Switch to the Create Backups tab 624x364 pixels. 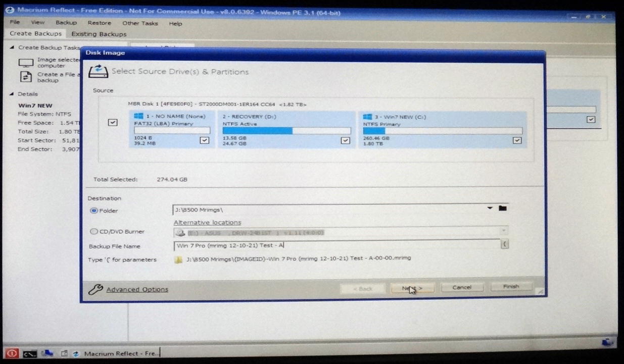coord(35,34)
